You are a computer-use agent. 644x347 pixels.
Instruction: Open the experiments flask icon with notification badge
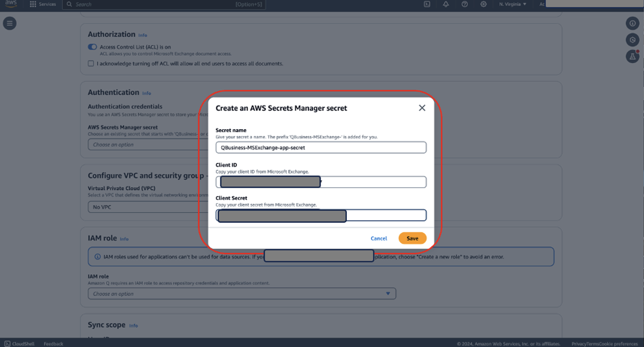pos(633,56)
